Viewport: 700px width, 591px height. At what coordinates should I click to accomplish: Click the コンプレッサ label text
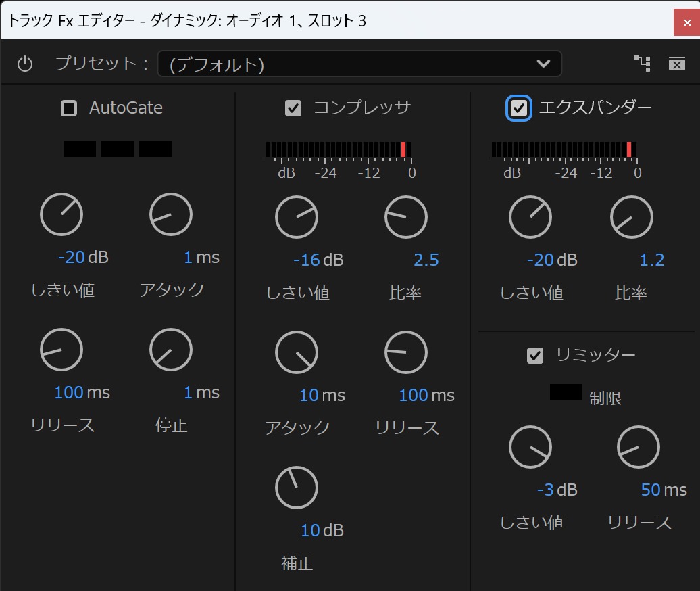click(362, 108)
